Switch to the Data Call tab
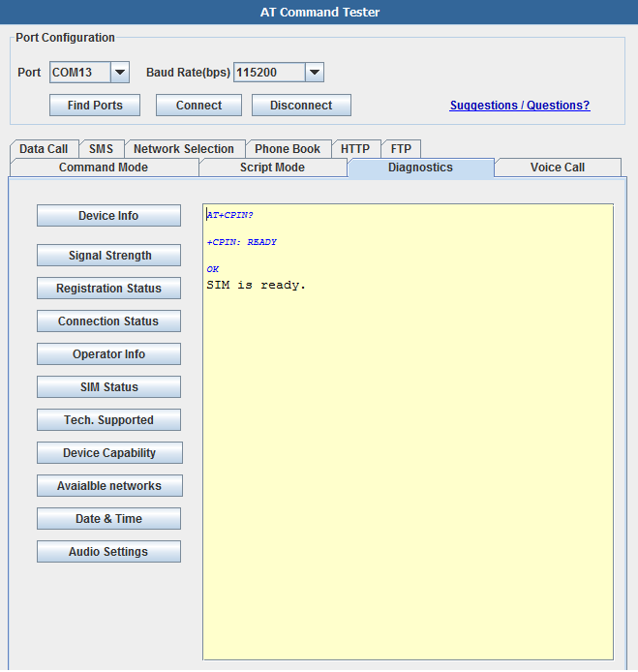This screenshot has height=672, width=638. click(x=45, y=149)
